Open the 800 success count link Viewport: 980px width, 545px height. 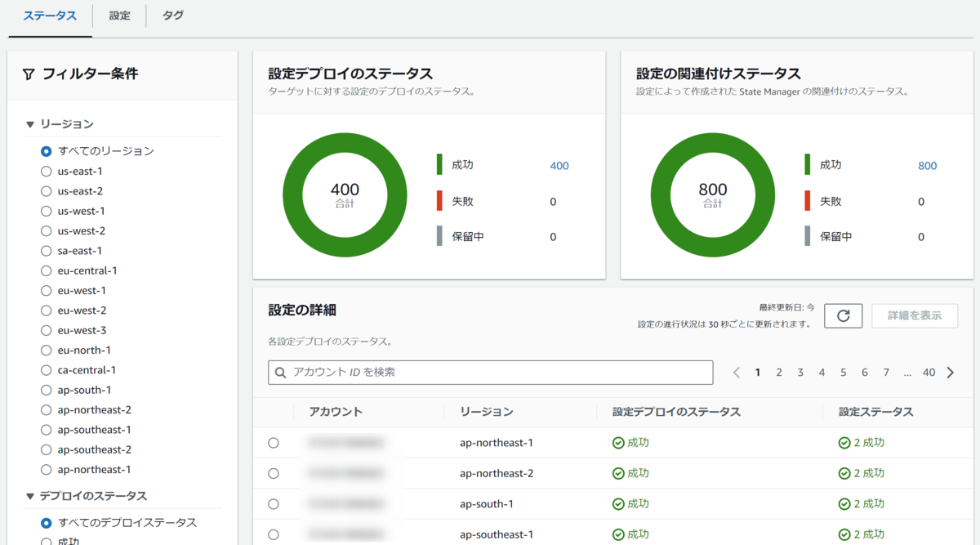(928, 166)
